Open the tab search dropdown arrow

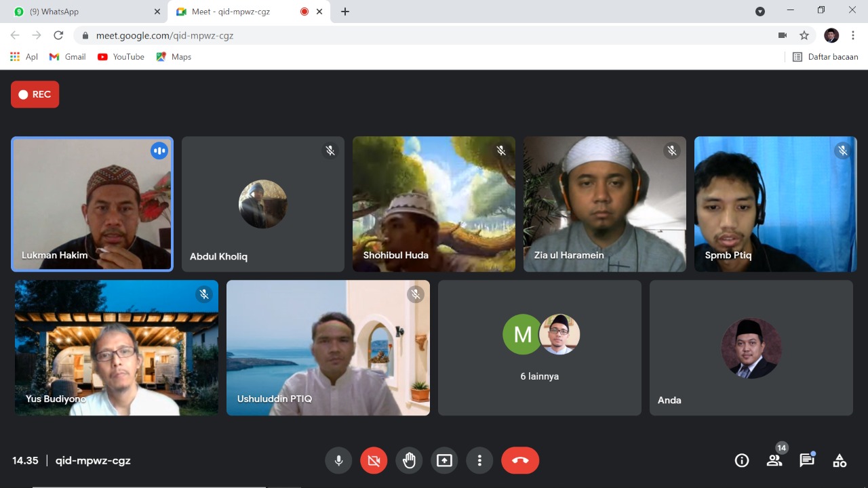[760, 12]
